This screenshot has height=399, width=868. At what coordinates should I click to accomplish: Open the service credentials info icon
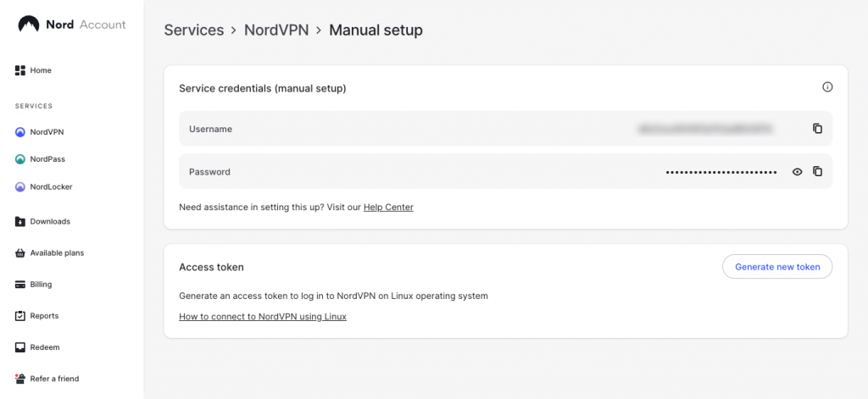(827, 87)
